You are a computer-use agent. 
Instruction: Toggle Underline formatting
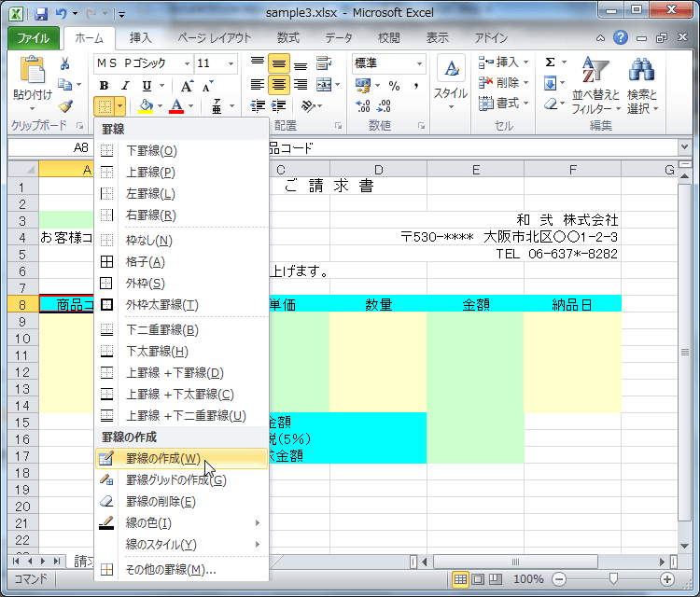147,85
